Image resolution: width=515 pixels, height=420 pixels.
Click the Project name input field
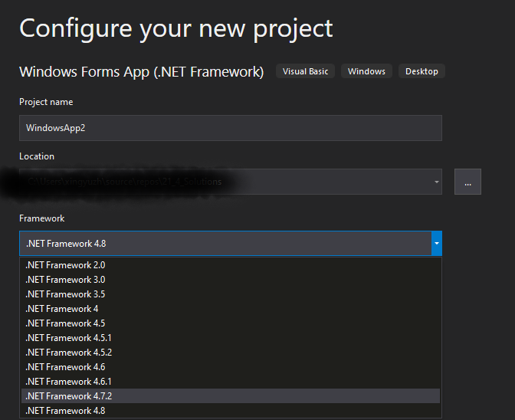[x=230, y=128]
